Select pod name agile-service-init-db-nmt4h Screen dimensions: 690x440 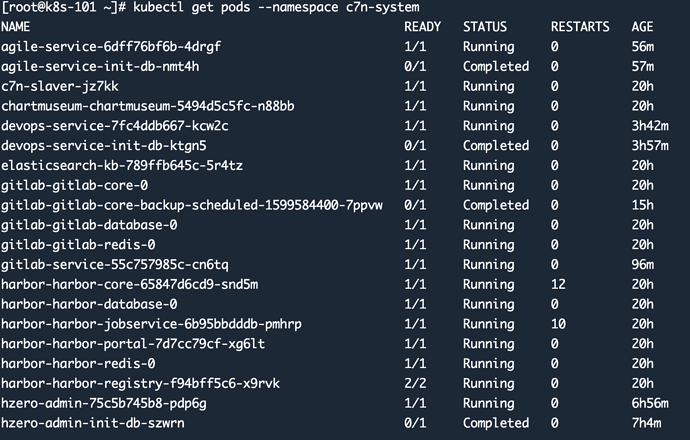100,66
